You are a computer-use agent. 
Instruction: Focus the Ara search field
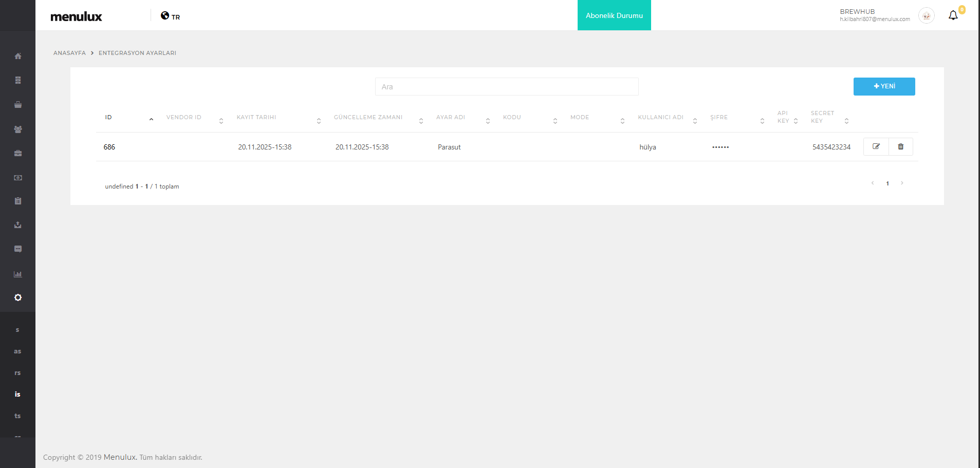pyautogui.click(x=506, y=87)
